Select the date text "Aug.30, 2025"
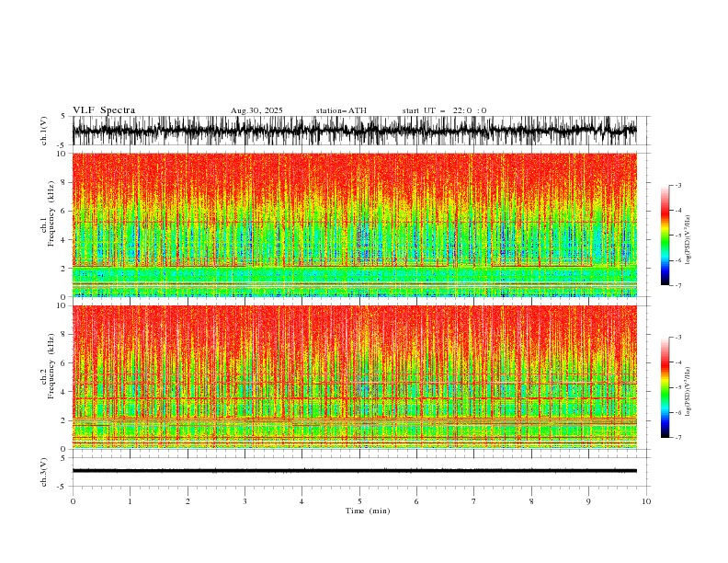Image resolution: width=728 pixels, height=563 pixels. click(x=256, y=110)
